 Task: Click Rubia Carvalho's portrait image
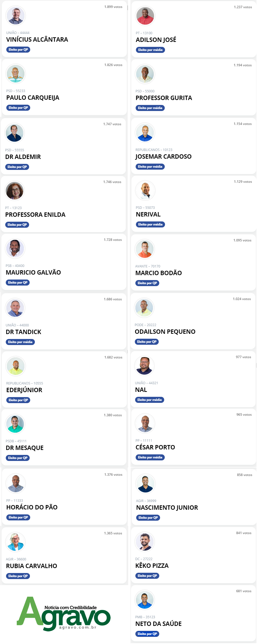15,542
